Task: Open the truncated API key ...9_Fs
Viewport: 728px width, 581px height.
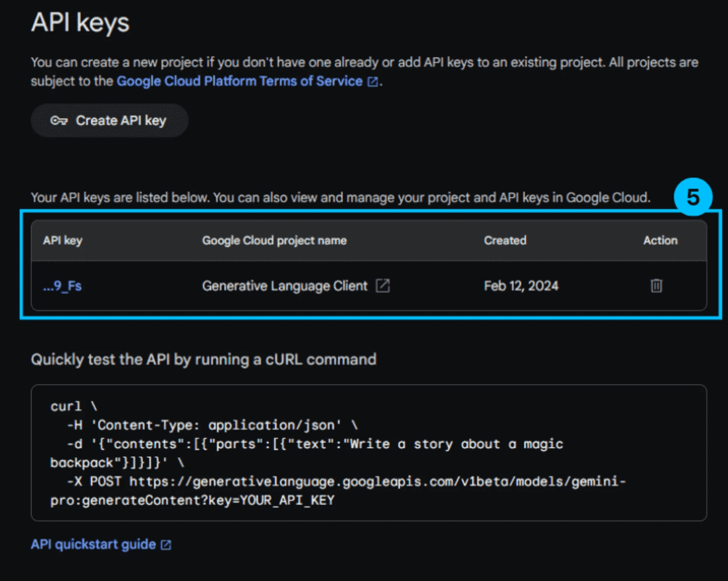Action: 62,286
